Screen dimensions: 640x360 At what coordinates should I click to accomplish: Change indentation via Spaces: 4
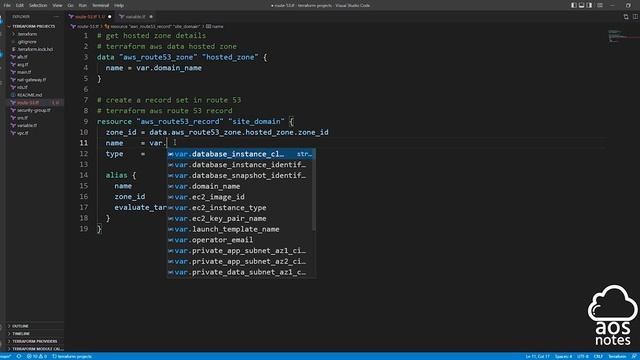coord(563,356)
